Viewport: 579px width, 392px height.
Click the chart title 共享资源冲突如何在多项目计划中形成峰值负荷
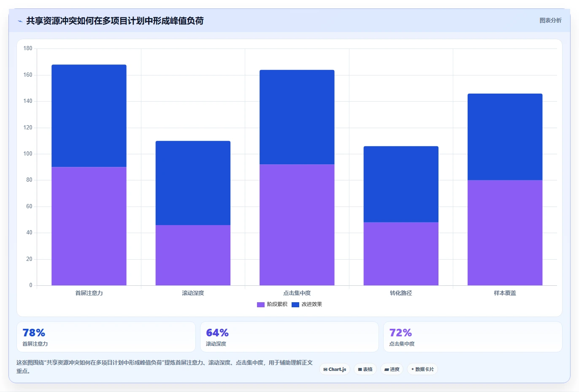[115, 21]
